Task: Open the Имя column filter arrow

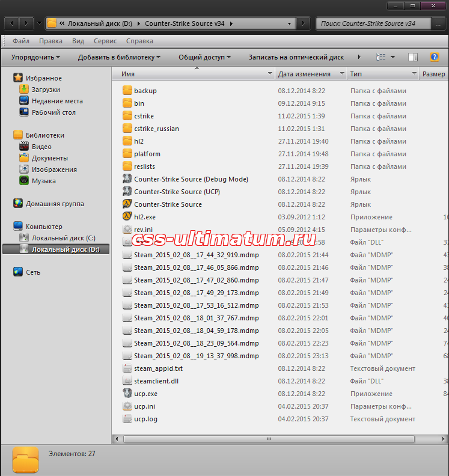Action: click(270, 73)
